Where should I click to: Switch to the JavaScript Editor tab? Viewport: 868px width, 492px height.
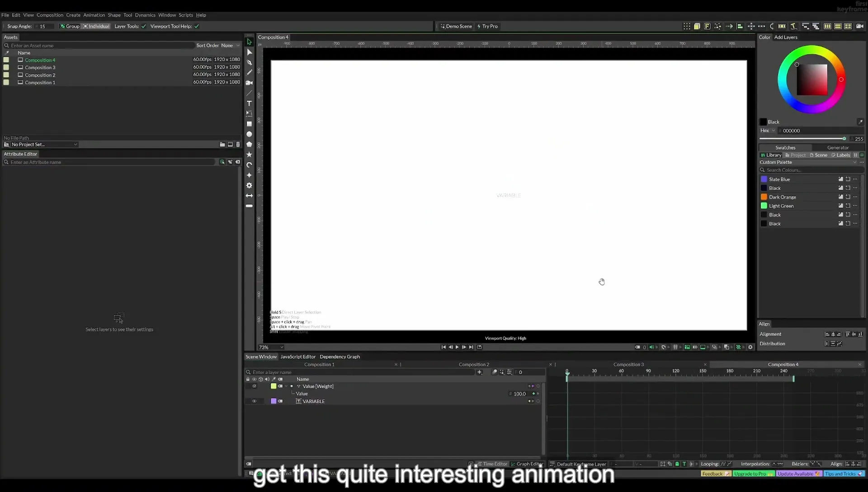click(x=298, y=357)
